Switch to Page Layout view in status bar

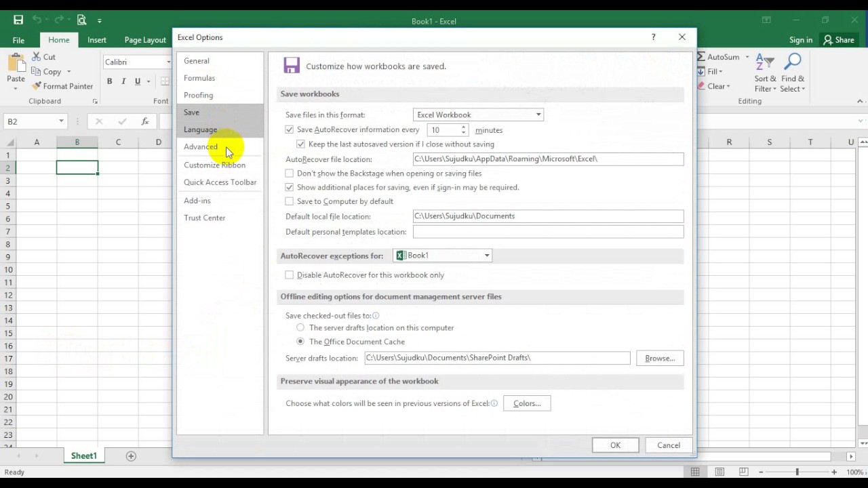(719, 472)
